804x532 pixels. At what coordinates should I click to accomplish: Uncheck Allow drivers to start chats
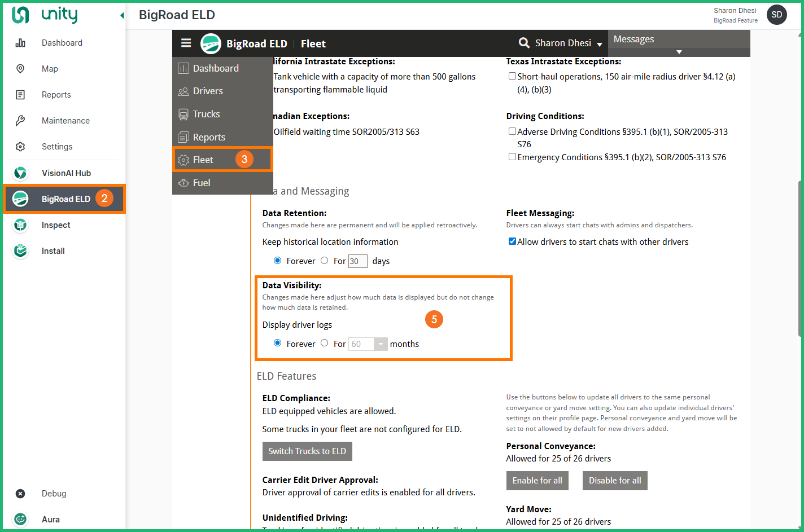point(512,241)
